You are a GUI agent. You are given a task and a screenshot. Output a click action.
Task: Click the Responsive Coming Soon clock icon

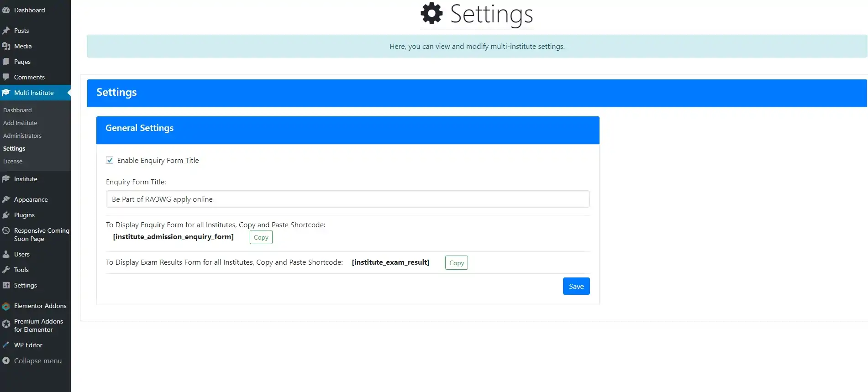click(6, 230)
